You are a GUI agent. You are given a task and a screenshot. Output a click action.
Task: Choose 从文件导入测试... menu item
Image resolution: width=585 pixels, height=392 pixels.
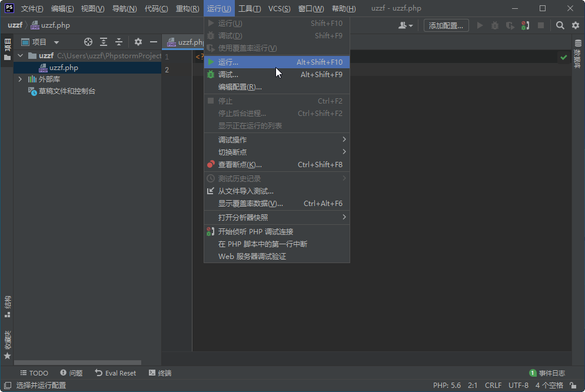277,191
